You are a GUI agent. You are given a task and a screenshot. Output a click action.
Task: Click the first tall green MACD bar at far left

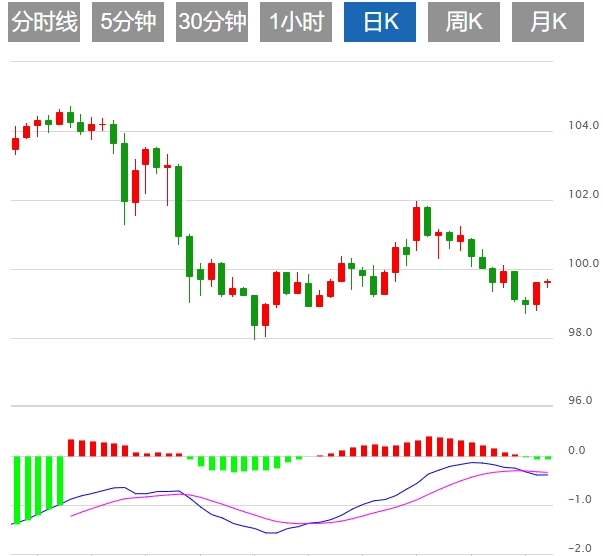pos(16,489)
